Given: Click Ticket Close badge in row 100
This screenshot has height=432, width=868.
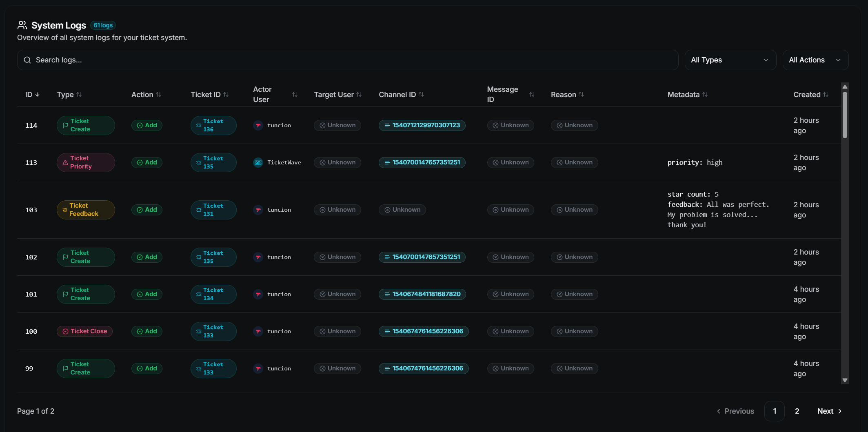Looking at the screenshot, I should pyautogui.click(x=84, y=331).
